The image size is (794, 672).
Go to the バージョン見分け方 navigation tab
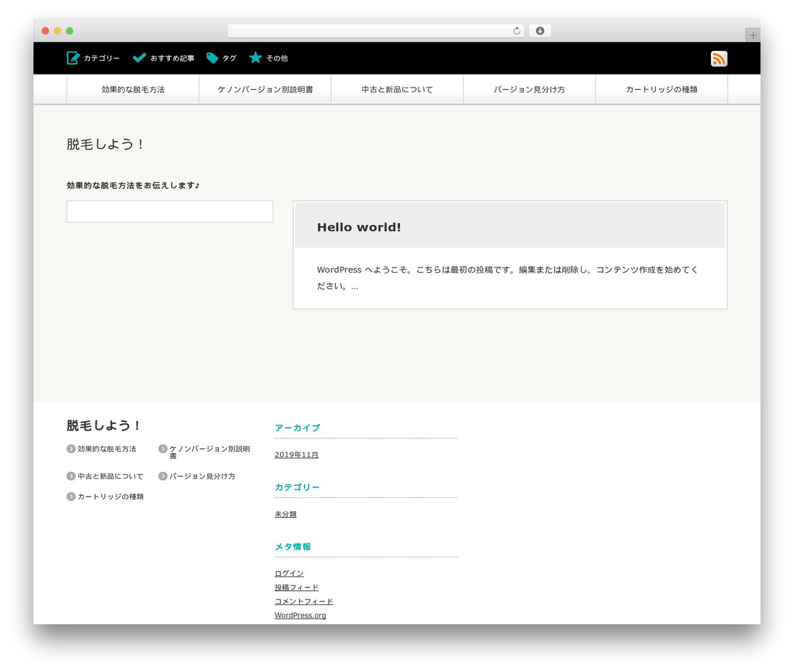pyautogui.click(x=529, y=89)
